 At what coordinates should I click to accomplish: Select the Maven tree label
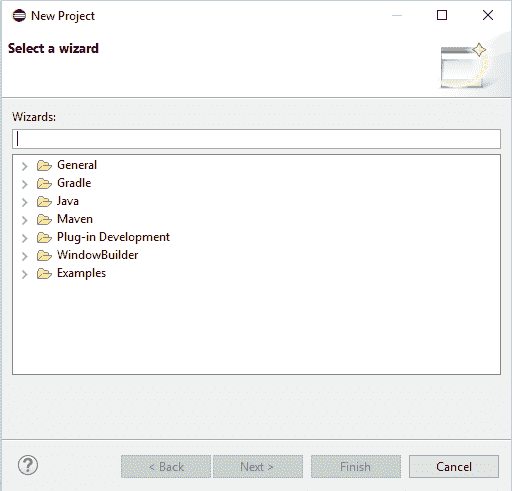click(x=75, y=219)
